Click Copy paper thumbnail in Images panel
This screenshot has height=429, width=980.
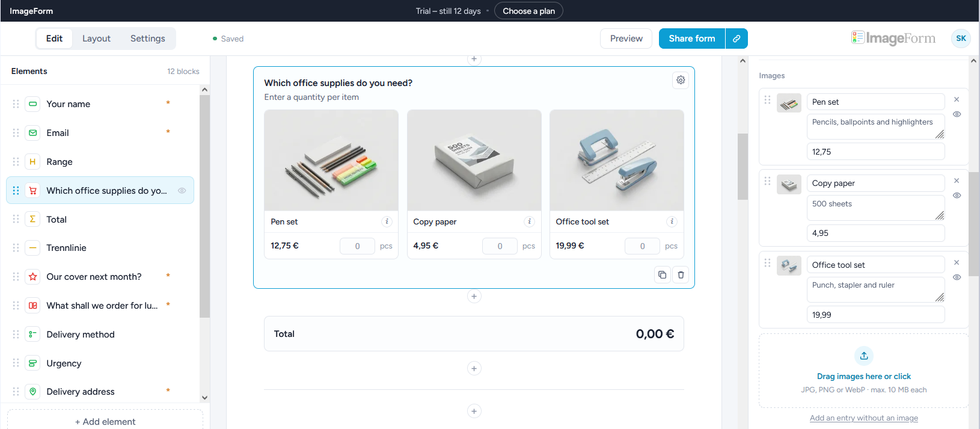click(x=789, y=184)
